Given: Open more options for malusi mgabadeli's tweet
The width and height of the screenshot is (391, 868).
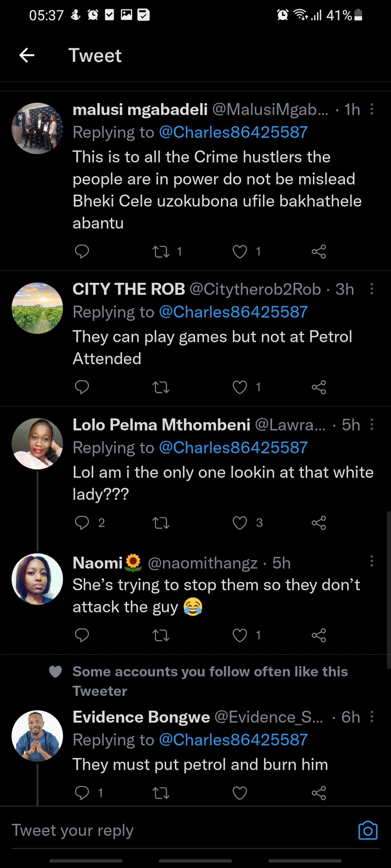Looking at the screenshot, I should coord(371,110).
